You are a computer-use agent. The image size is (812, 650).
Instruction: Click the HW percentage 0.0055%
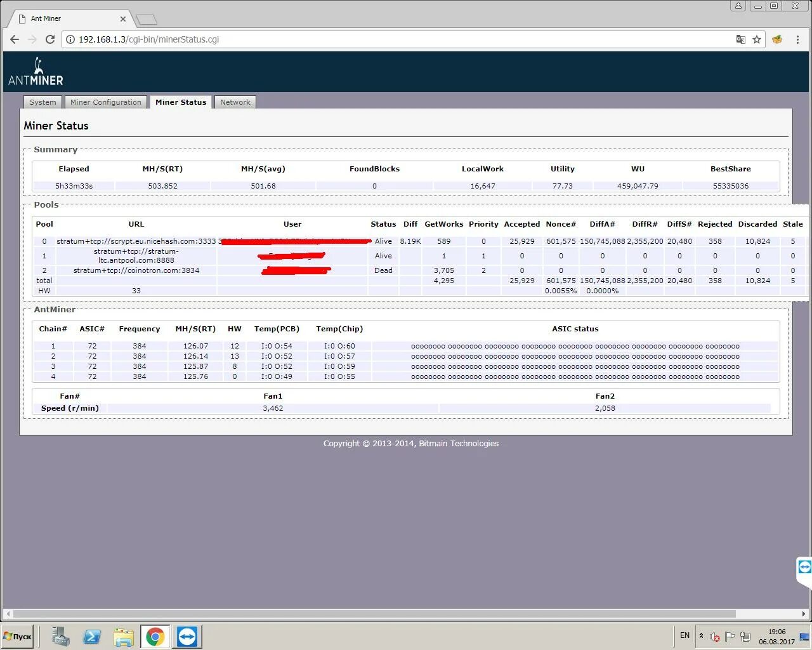point(561,291)
